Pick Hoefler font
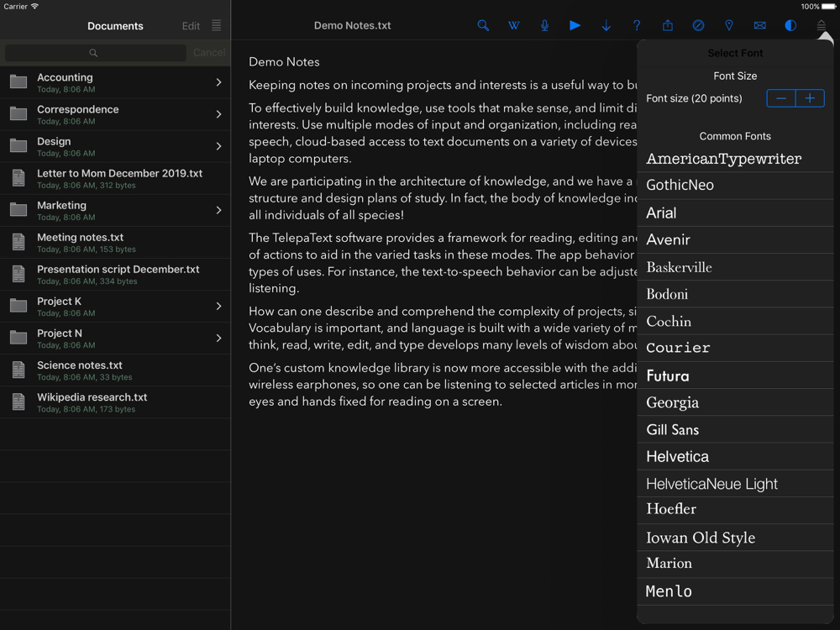This screenshot has height=630, width=840. coord(735,510)
